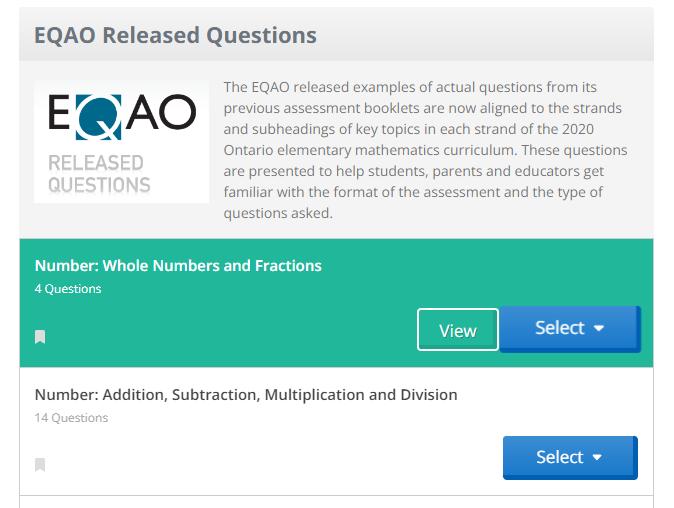This screenshot has width=674, height=508.
Task: View the Whole Numbers and Fractions questions
Action: click(x=458, y=330)
